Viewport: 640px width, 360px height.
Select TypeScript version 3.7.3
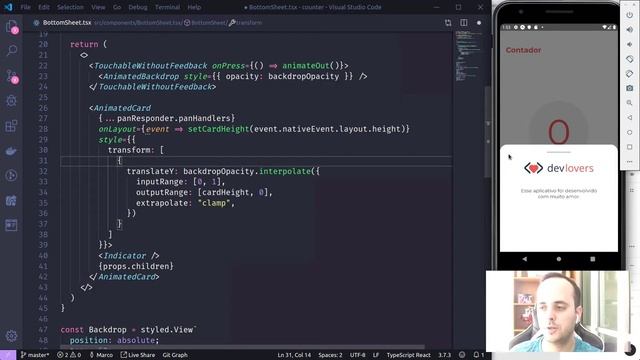(x=444, y=355)
